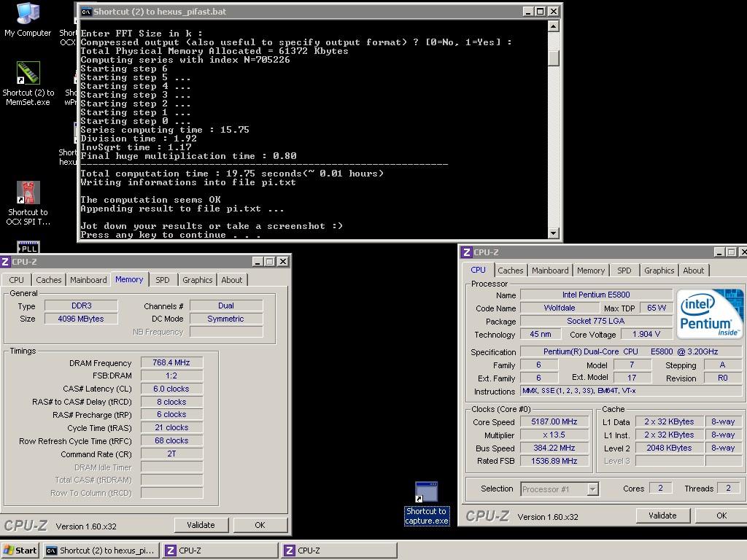Click OK in left CPU-Z window
Image resolution: width=747 pixels, height=560 pixels.
pyautogui.click(x=260, y=525)
